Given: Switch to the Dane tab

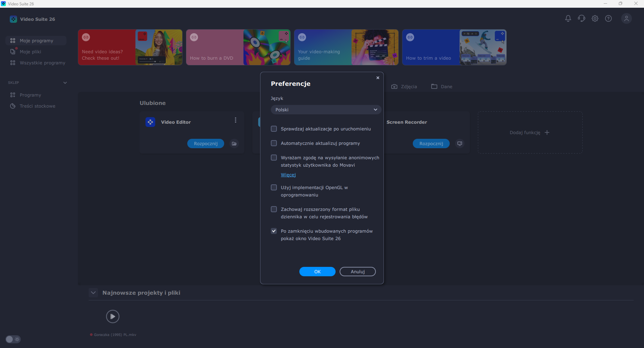Looking at the screenshot, I should (x=442, y=86).
